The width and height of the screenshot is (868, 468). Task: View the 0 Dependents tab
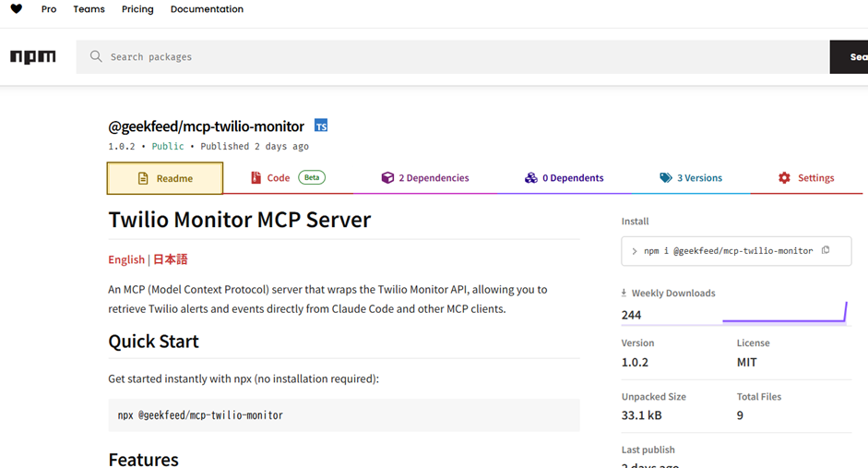[564, 178]
